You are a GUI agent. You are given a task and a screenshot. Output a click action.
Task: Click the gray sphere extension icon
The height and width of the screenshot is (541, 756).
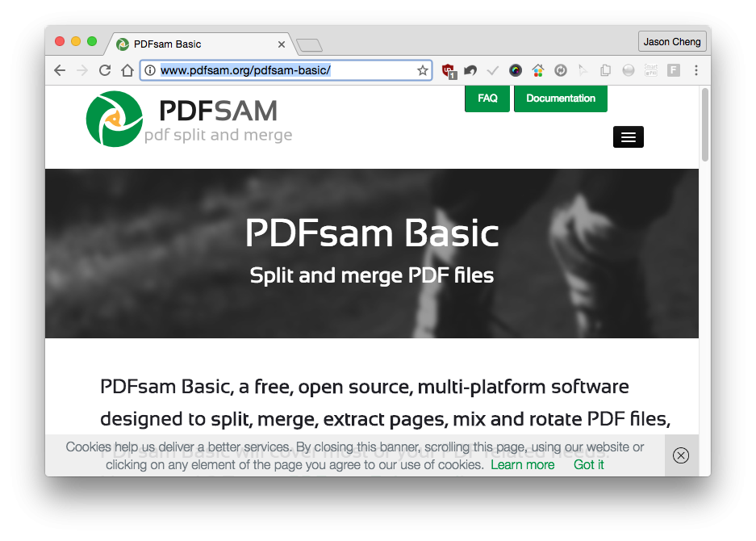coord(628,71)
